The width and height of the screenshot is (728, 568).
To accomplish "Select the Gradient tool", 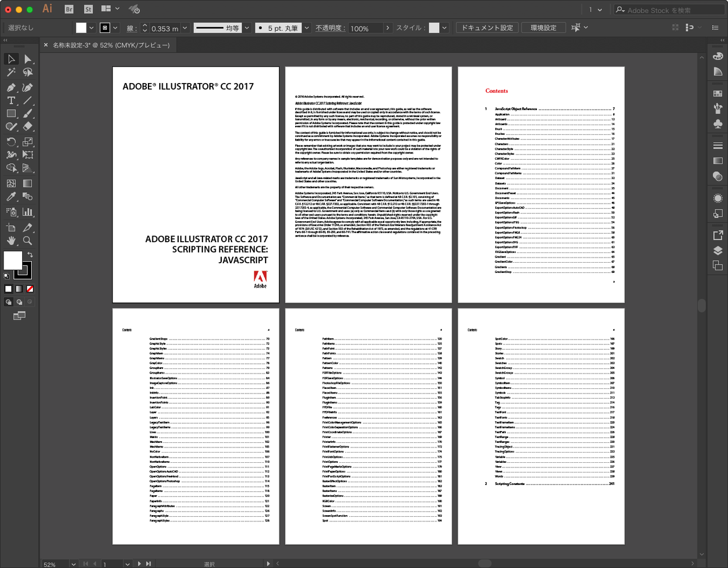I will [x=27, y=183].
